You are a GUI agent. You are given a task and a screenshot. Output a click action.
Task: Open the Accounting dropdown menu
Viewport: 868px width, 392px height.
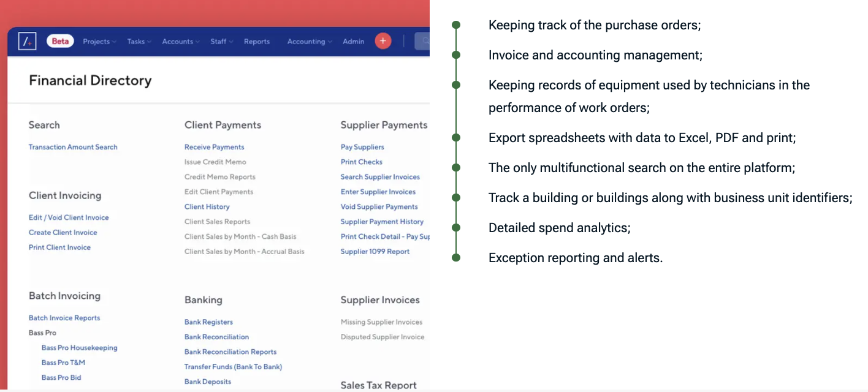[x=310, y=42]
